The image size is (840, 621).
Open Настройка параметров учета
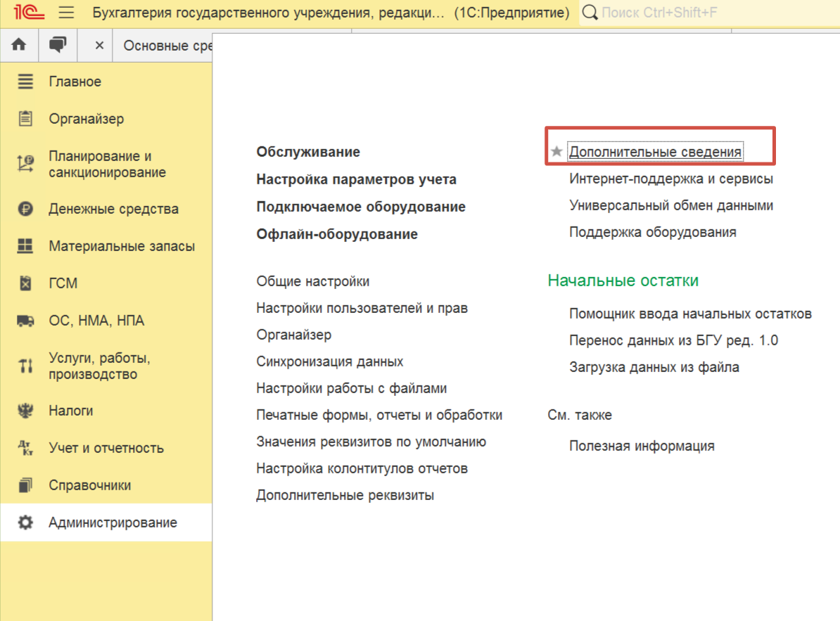point(356,179)
